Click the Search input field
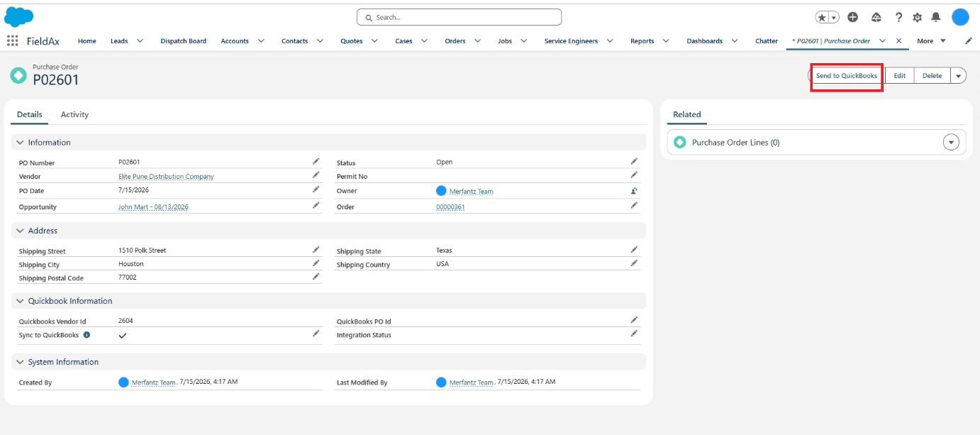The image size is (980, 435). click(459, 17)
